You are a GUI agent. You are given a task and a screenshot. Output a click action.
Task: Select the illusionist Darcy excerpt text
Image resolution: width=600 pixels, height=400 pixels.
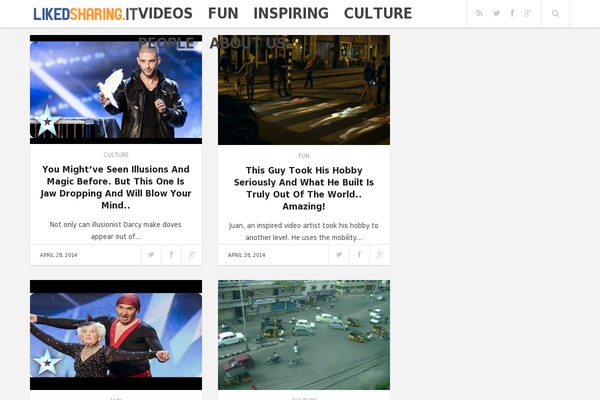click(116, 230)
